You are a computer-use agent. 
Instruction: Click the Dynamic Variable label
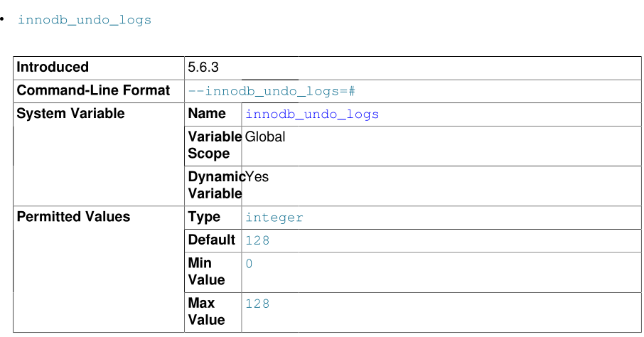point(215,185)
